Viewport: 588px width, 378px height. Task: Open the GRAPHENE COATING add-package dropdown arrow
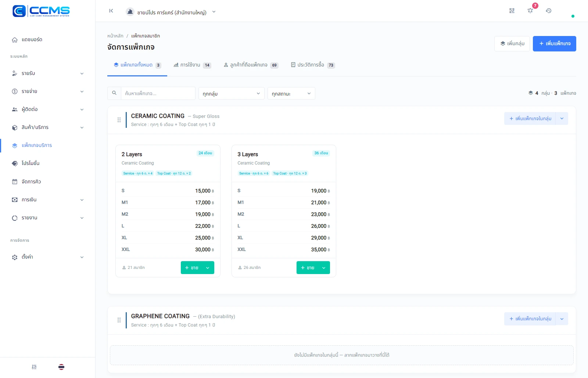click(x=562, y=318)
